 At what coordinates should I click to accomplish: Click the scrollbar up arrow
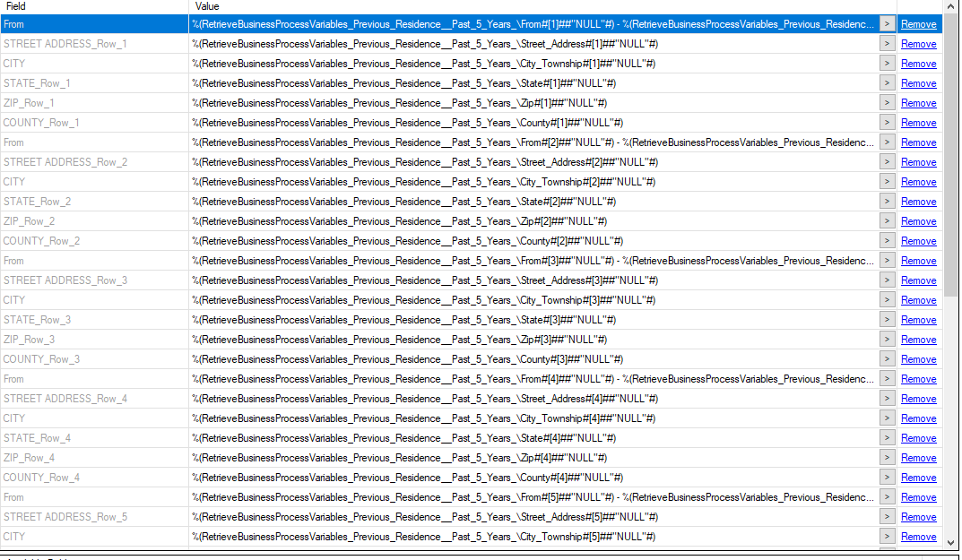[x=951, y=6]
